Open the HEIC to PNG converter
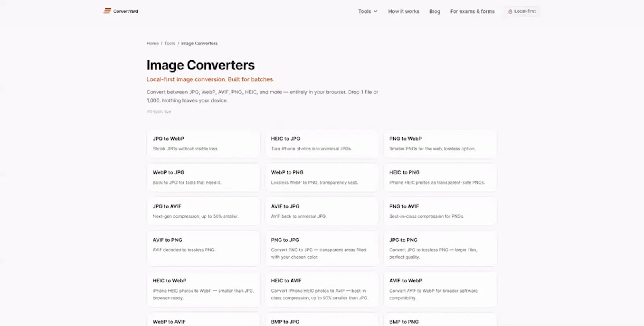Screen dimensions: 644x326 440,177
